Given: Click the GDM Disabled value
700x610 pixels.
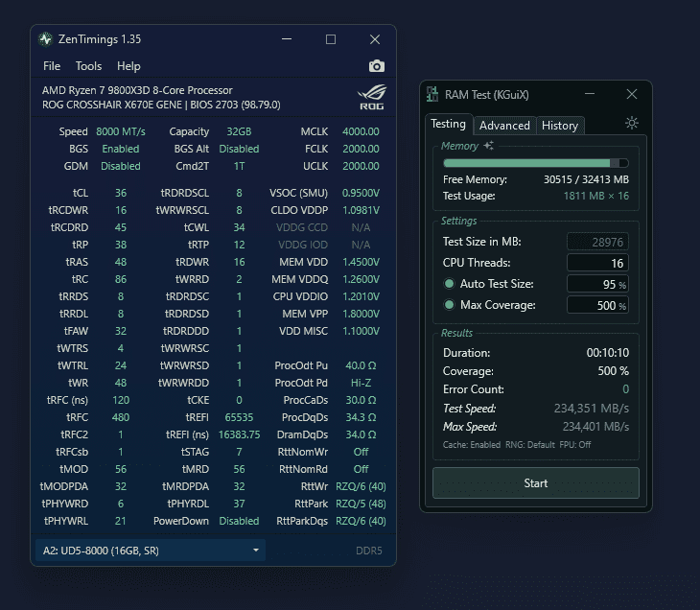Looking at the screenshot, I should point(121,166).
